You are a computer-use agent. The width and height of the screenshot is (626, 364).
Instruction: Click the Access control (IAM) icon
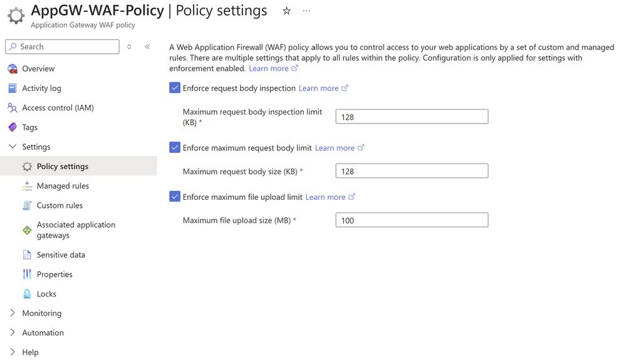pos(13,108)
